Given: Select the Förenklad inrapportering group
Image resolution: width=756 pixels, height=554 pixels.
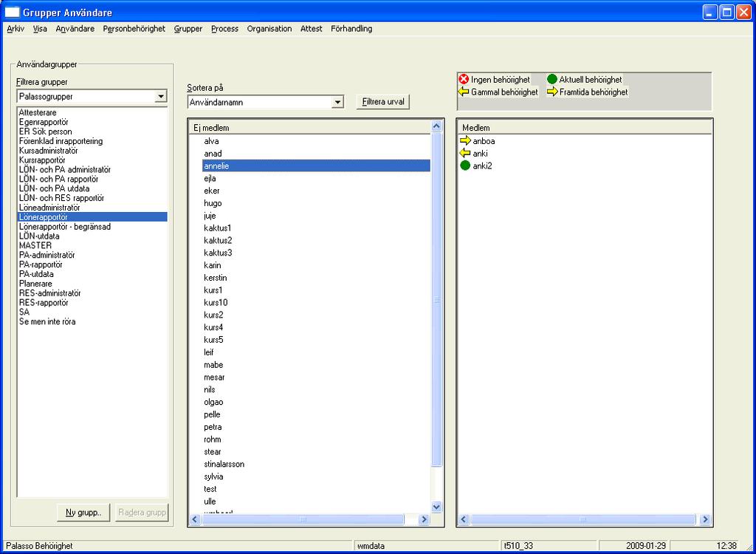Looking at the screenshot, I should [x=92, y=141].
